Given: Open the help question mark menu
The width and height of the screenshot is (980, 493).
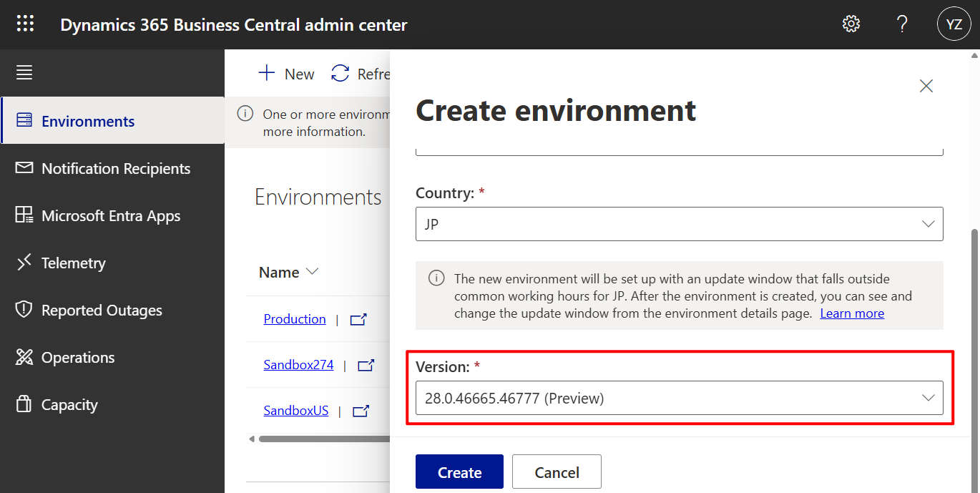Looking at the screenshot, I should click(902, 24).
